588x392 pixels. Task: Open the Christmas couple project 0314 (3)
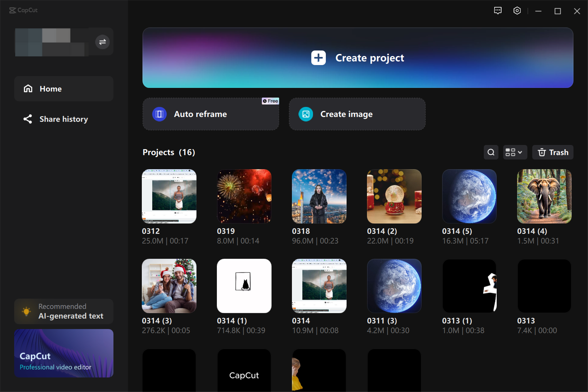169,286
